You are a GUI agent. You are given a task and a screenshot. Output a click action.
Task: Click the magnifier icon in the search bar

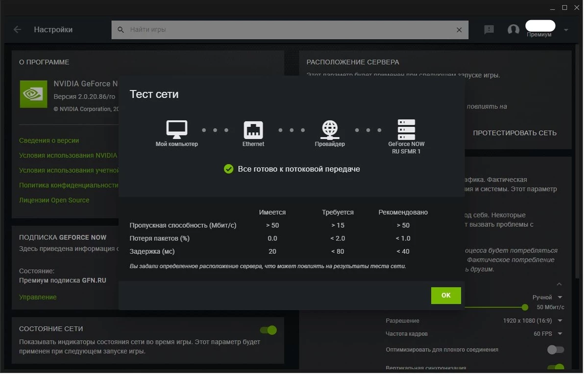121,30
